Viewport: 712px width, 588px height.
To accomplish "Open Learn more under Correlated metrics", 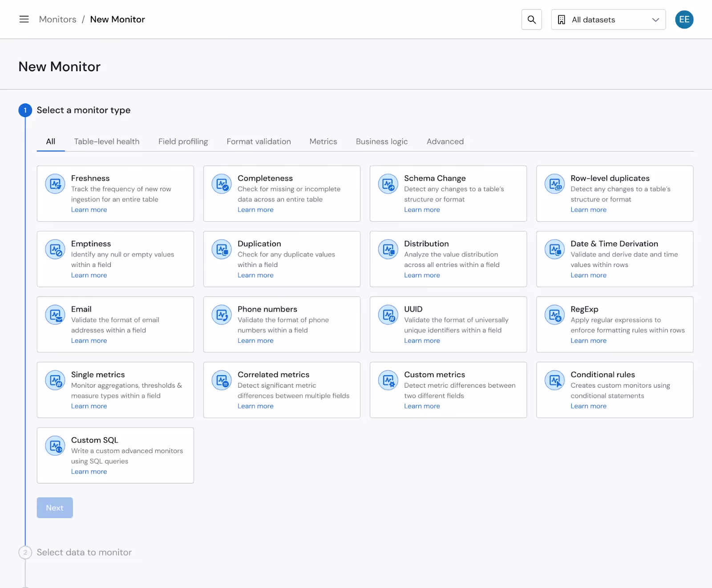I will click(x=255, y=406).
